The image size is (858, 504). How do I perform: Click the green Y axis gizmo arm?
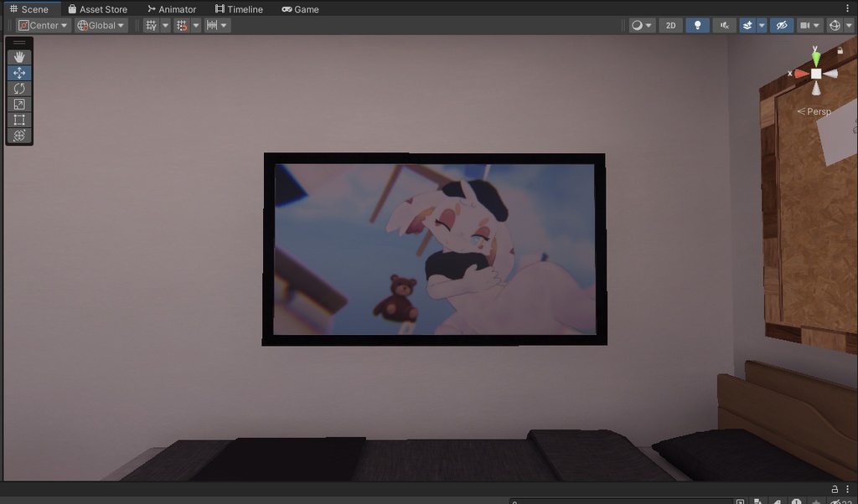(815, 56)
